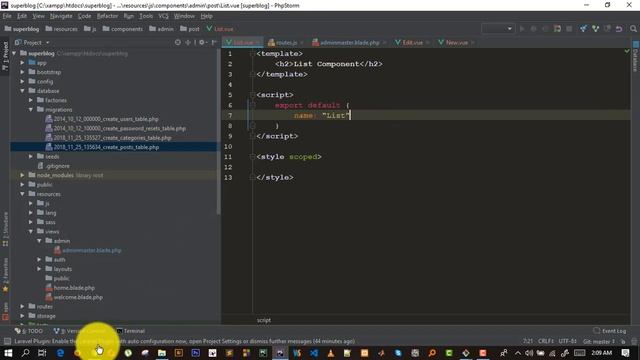Screen dimensions: 640x360
Task: Open the Navigate menu
Action: click(x=61, y=16)
